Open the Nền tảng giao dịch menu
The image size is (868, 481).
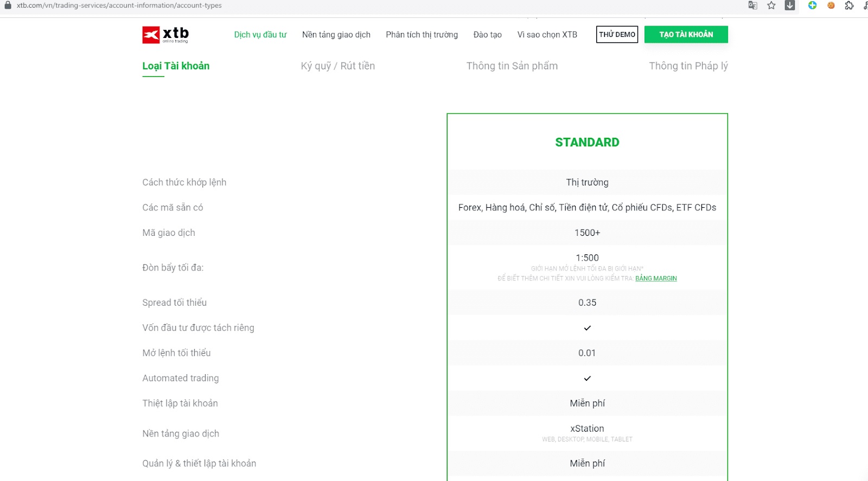click(336, 35)
